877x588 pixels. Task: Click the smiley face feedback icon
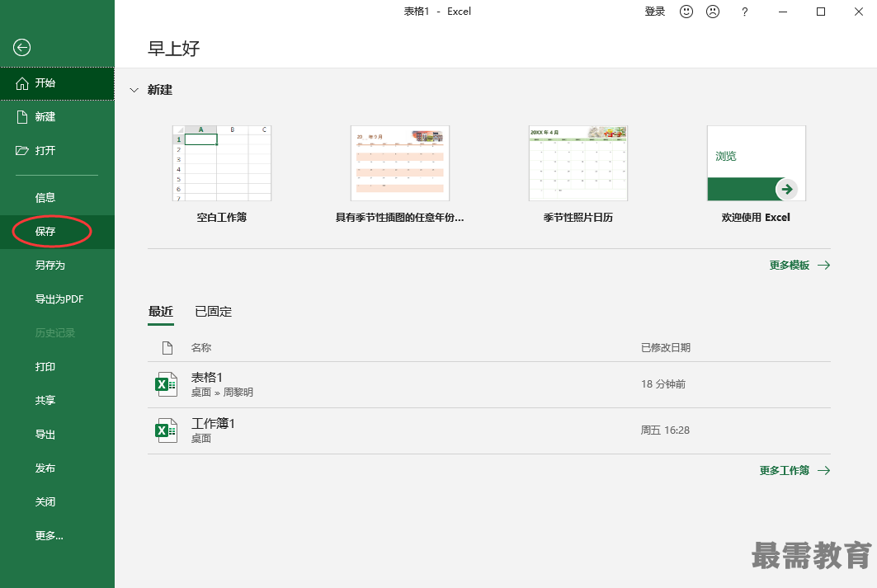coord(686,12)
